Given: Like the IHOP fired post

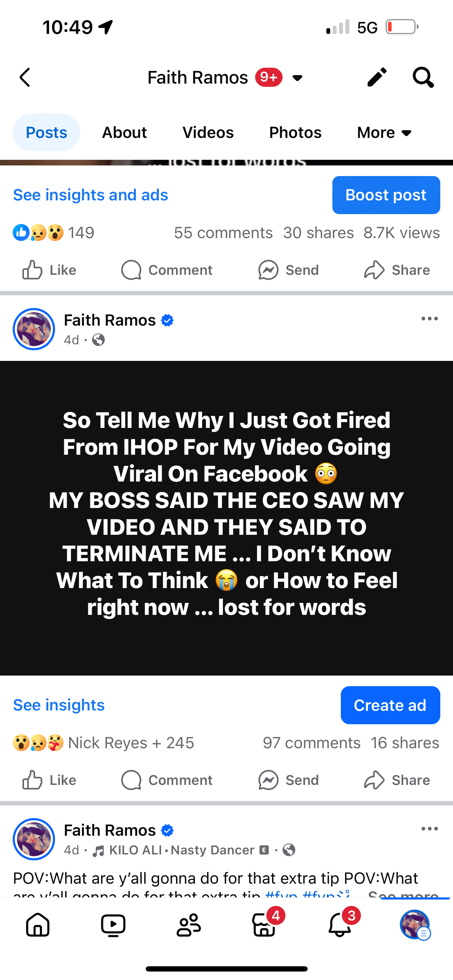Looking at the screenshot, I should [x=49, y=780].
